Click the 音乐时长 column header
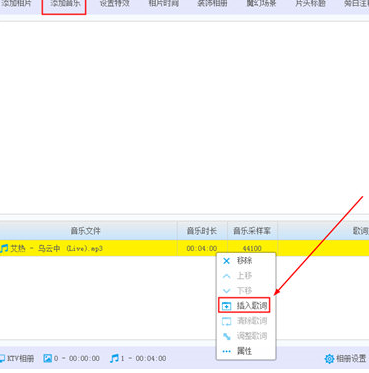This screenshot has width=369, height=373. point(202,231)
